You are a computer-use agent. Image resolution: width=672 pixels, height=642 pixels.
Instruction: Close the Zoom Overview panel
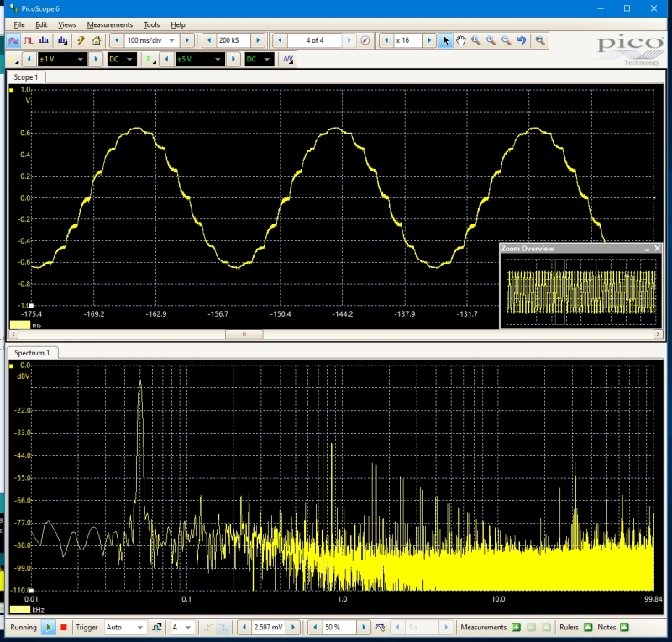tap(657, 248)
